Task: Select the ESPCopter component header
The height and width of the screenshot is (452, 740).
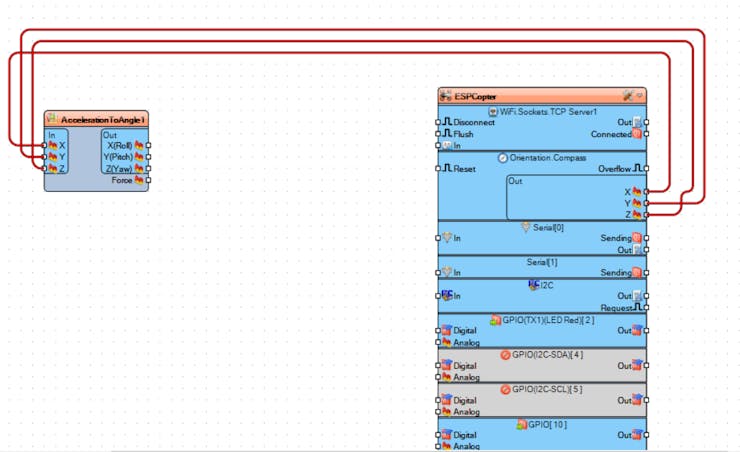Action: click(542, 96)
